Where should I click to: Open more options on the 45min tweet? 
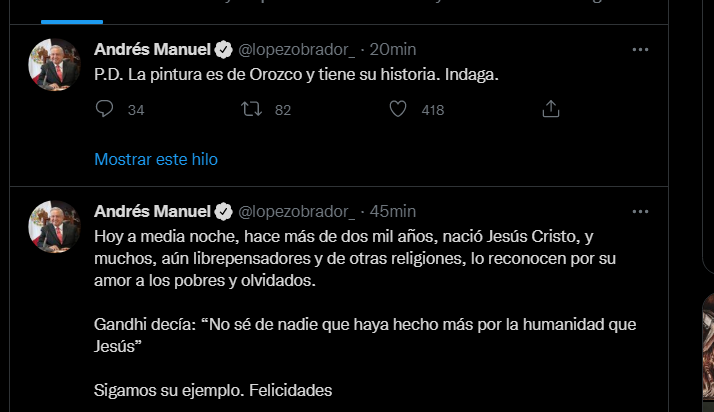coord(643,211)
